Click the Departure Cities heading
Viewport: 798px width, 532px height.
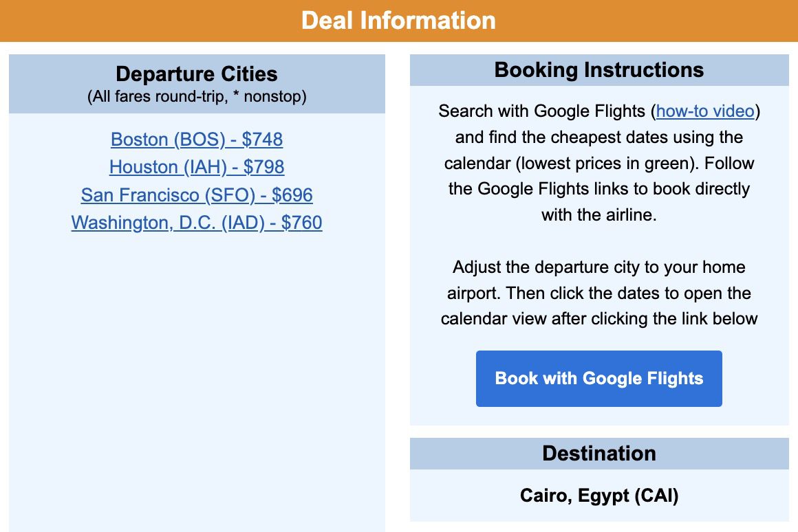tap(196, 74)
